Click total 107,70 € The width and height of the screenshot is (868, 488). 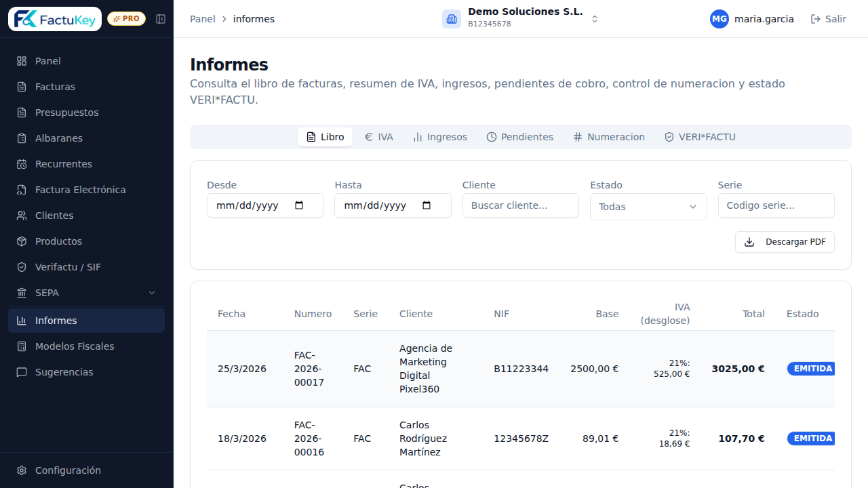[x=741, y=439]
